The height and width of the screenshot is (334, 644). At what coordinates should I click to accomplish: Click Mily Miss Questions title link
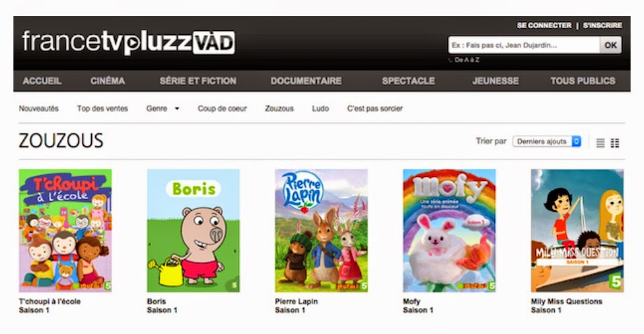pyautogui.click(x=566, y=302)
